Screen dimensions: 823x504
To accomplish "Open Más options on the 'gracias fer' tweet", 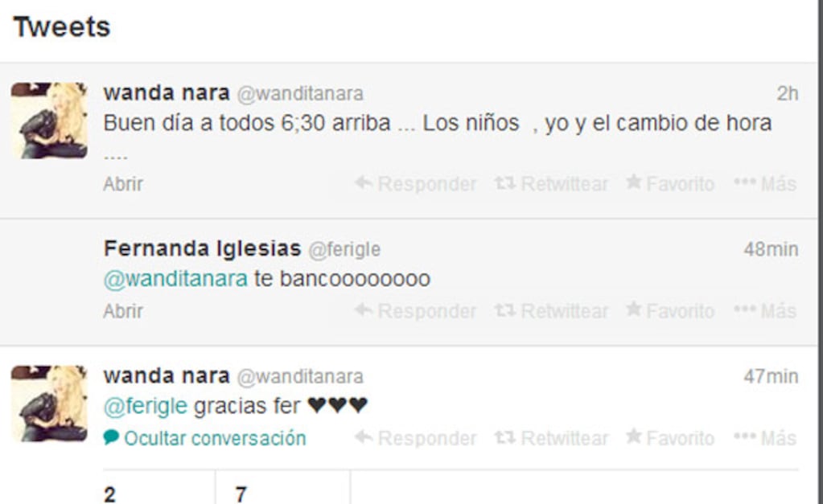I will click(x=765, y=438).
